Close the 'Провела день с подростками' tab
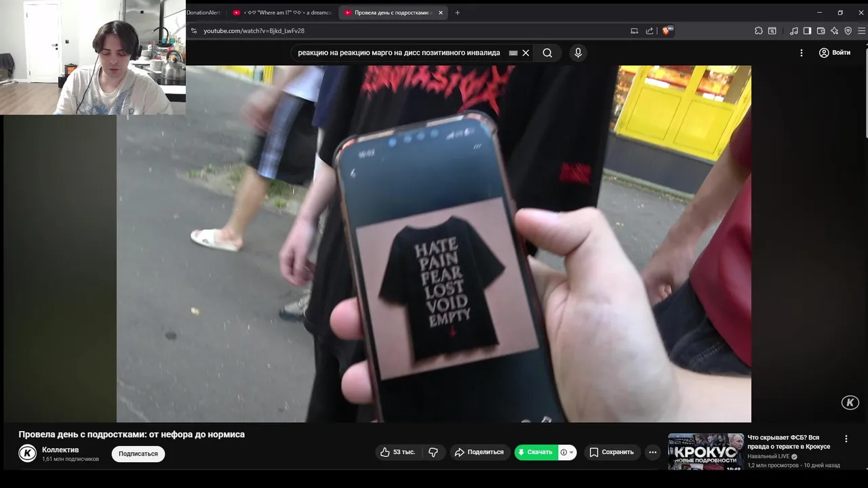868x488 pixels. coord(441,12)
